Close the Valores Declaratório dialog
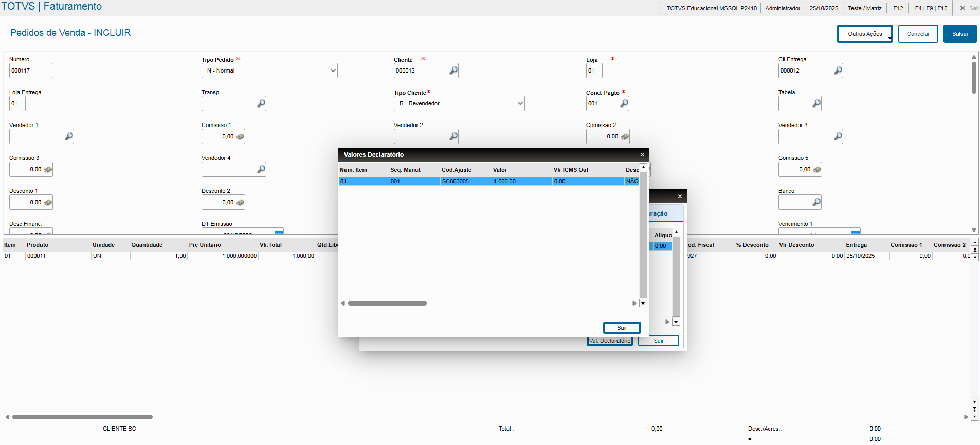The height and width of the screenshot is (445, 980). click(x=642, y=155)
